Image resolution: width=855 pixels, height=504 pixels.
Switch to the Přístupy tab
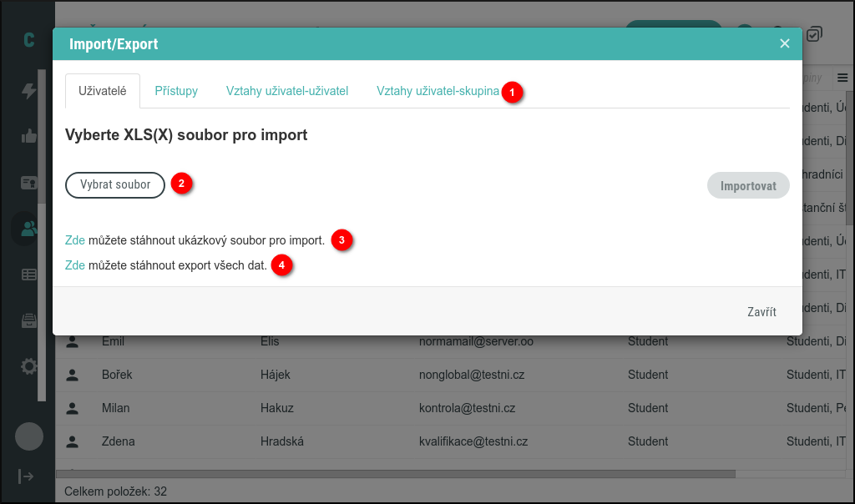click(176, 91)
